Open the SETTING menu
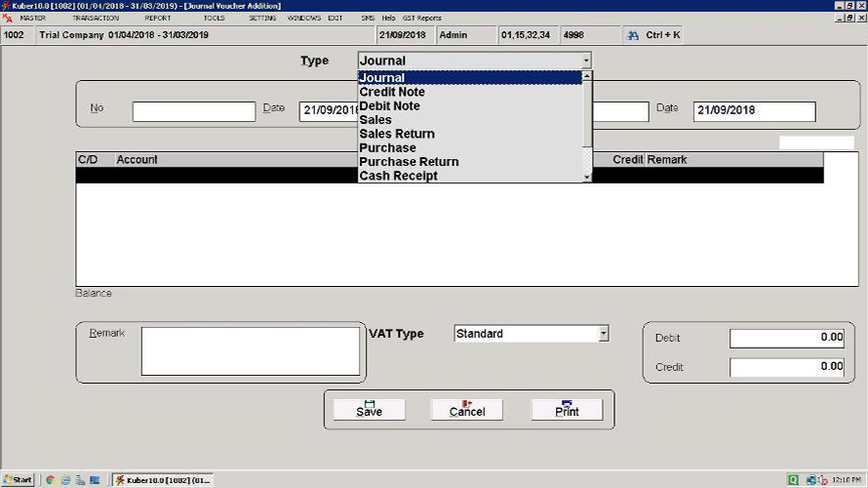The width and height of the screenshot is (868, 488). [x=262, y=19]
